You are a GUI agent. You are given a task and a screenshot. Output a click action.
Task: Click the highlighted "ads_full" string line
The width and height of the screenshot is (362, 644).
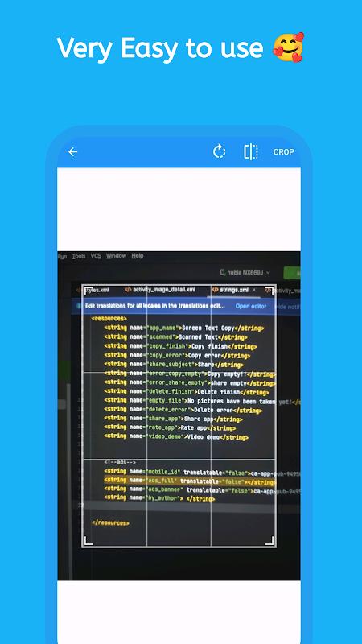click(190, 481)
